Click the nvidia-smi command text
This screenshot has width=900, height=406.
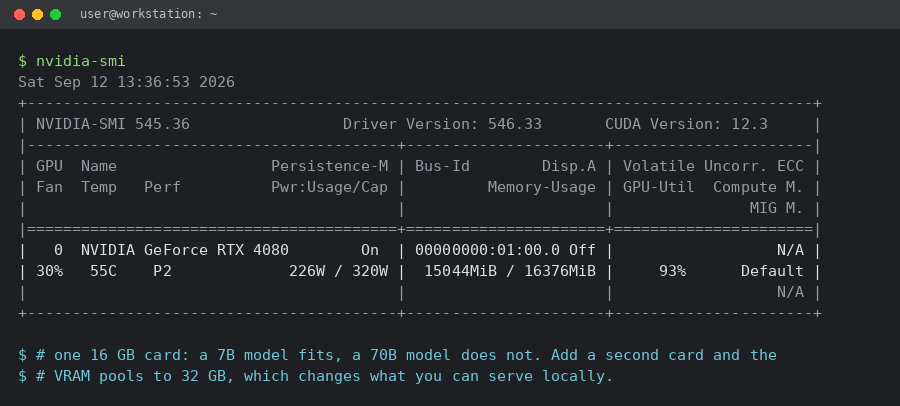[80, 61]
